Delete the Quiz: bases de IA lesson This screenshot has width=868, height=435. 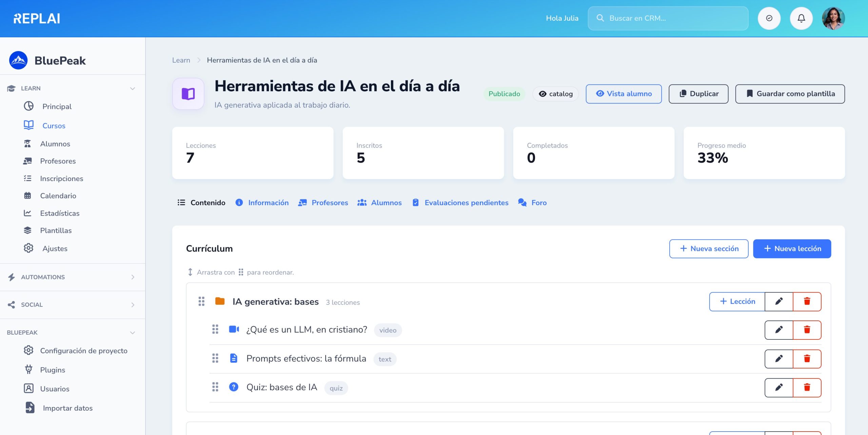(x=807, y=388)
